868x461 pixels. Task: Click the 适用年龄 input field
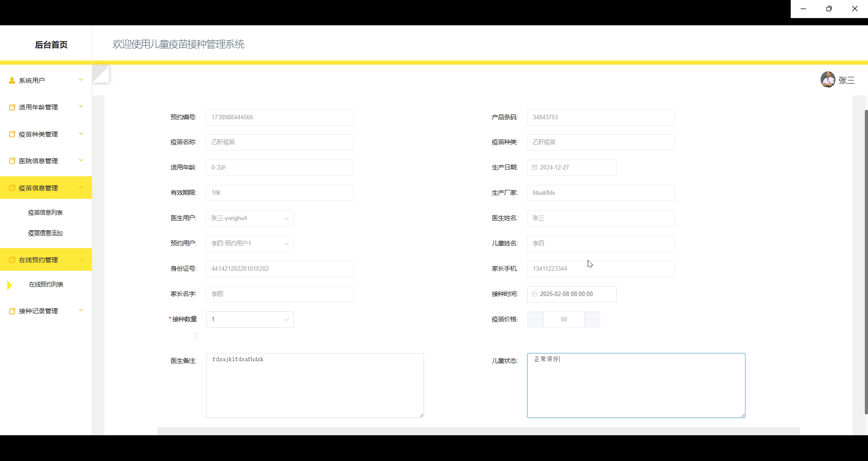coord(279,167)
